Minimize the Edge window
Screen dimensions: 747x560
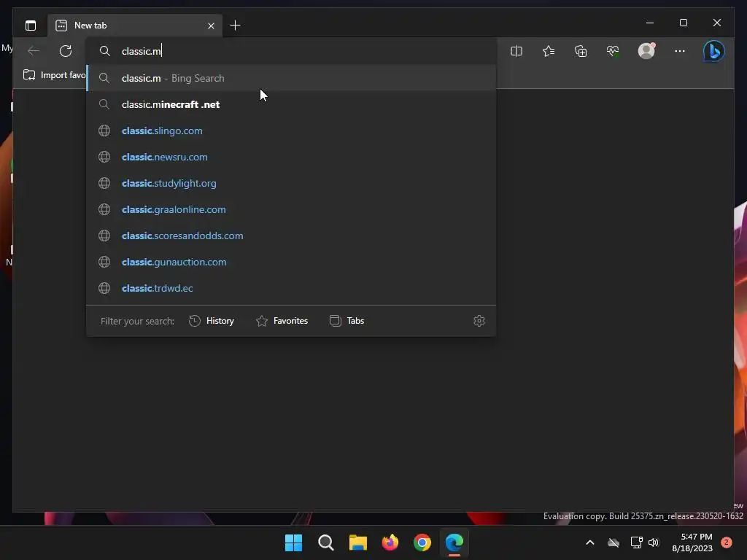pyautogui.click(x=650, y=23)
